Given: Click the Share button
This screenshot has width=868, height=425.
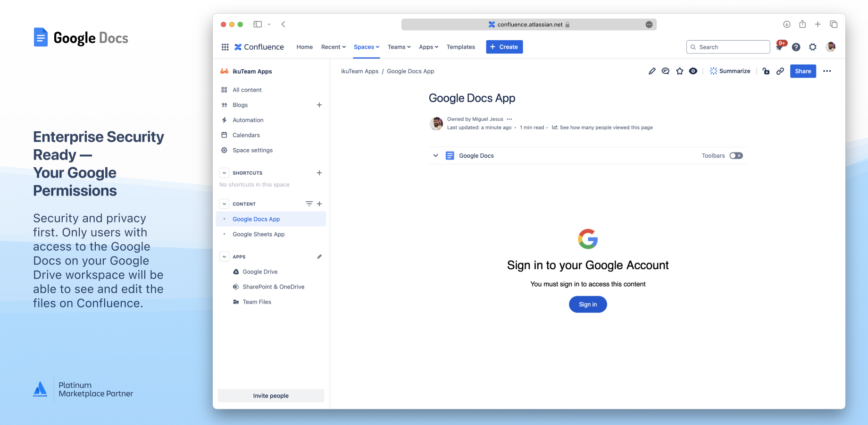Looking at the screenshot, I should pyautogui.click(x=803, y=71).
